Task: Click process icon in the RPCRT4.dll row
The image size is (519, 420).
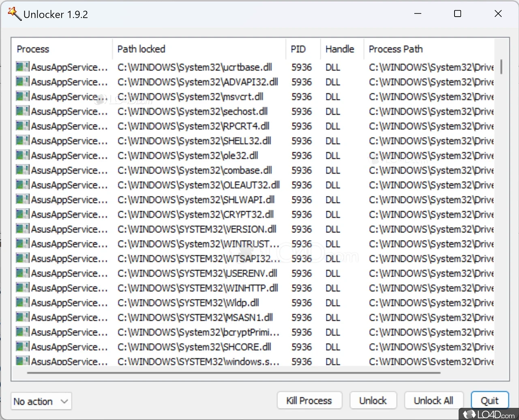Action: point(23,126)
